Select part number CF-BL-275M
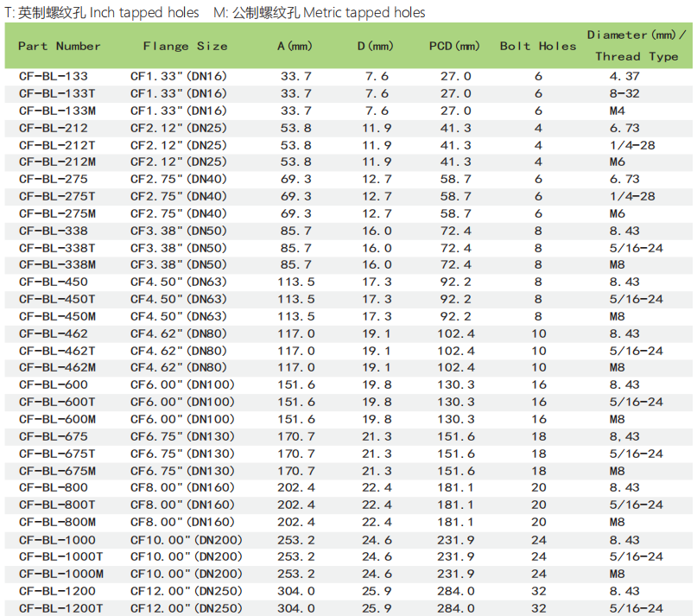Image resolution: width=697 pixels, height=616 pixels. click(x=57, y=213)
